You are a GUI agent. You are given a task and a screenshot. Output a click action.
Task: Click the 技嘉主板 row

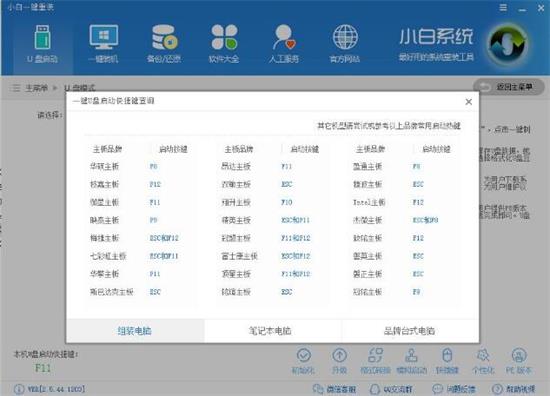(x=140, y=184)
